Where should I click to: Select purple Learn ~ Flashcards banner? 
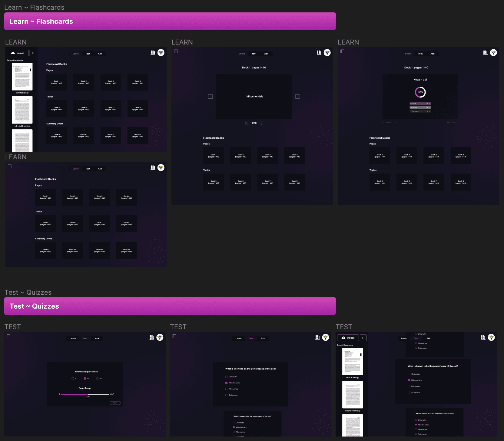point(170,21)
